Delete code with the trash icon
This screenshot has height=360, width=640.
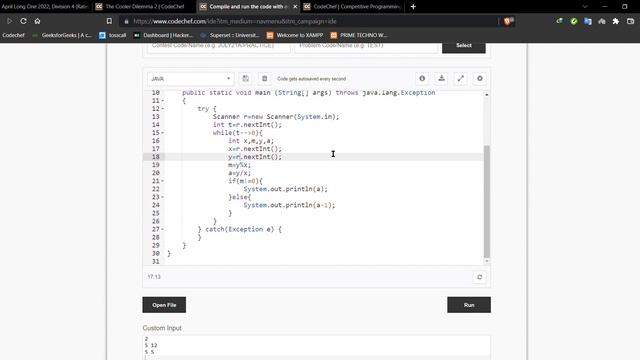264,79
